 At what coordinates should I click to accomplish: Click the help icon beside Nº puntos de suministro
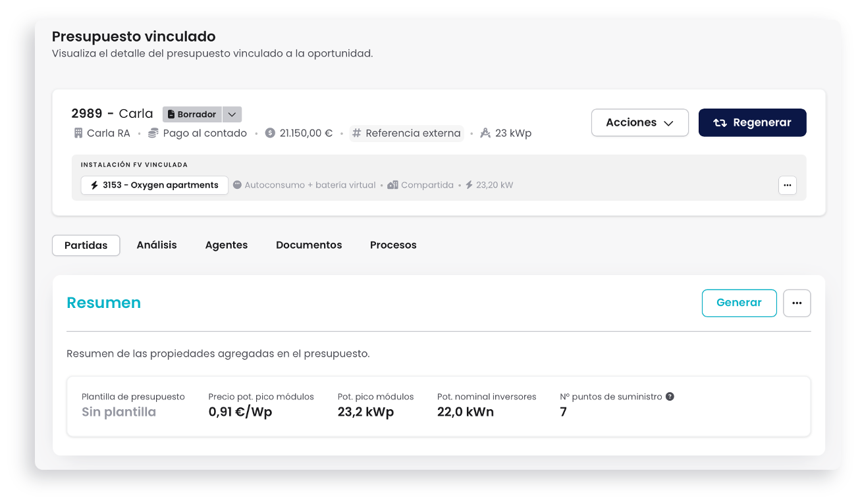(x=670, y=397)
